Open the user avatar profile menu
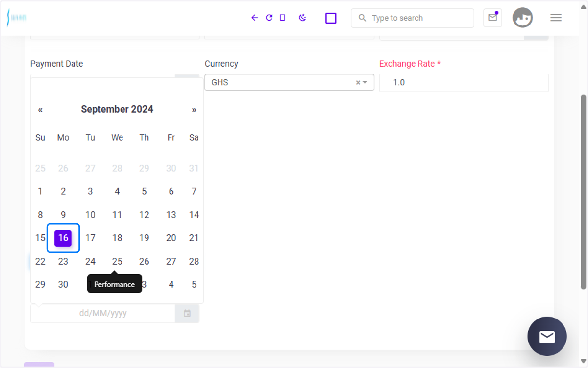The width and height of the screenshot is (588, 368). (x=522, y=18)
